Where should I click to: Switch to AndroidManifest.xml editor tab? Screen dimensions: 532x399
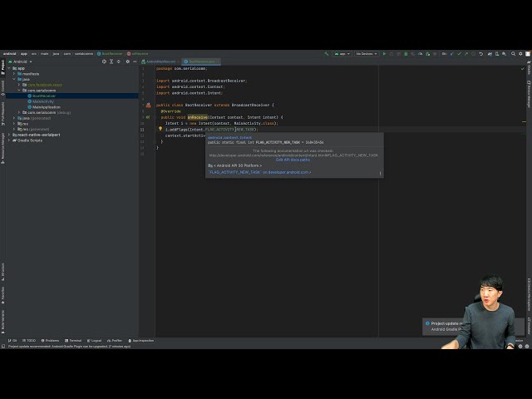tap(160, 62)
